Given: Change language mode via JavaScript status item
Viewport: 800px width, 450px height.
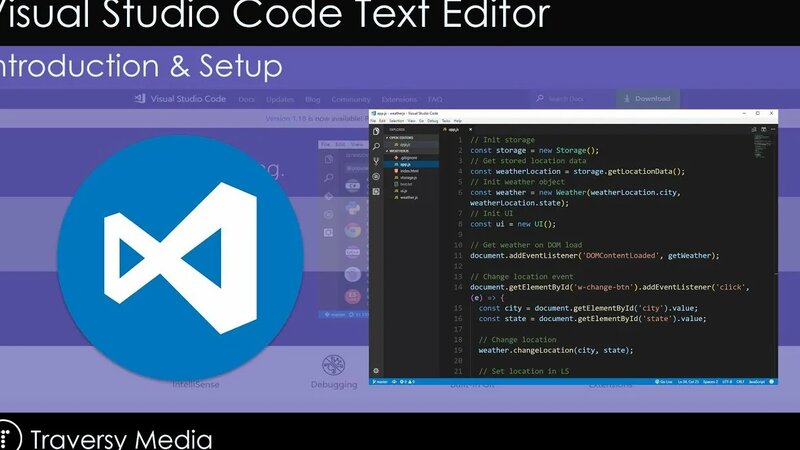Looking at the screenshot, I should 757,382.
